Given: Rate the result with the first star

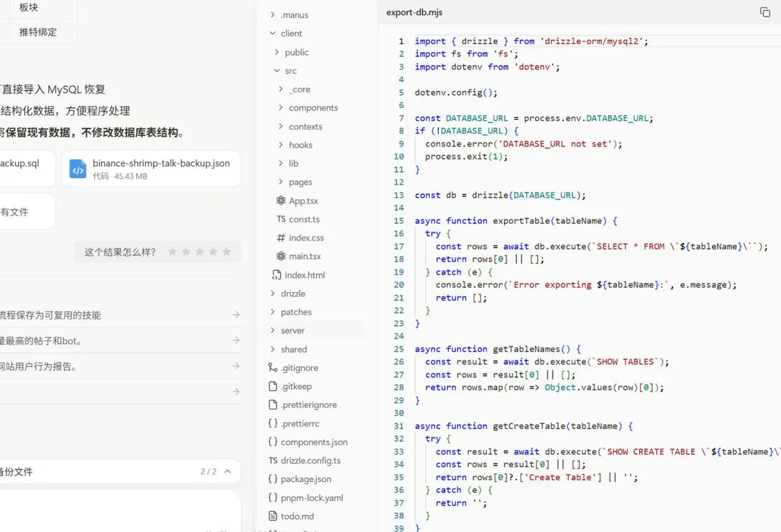Looking at the screenshot, I should pos(172,252).
